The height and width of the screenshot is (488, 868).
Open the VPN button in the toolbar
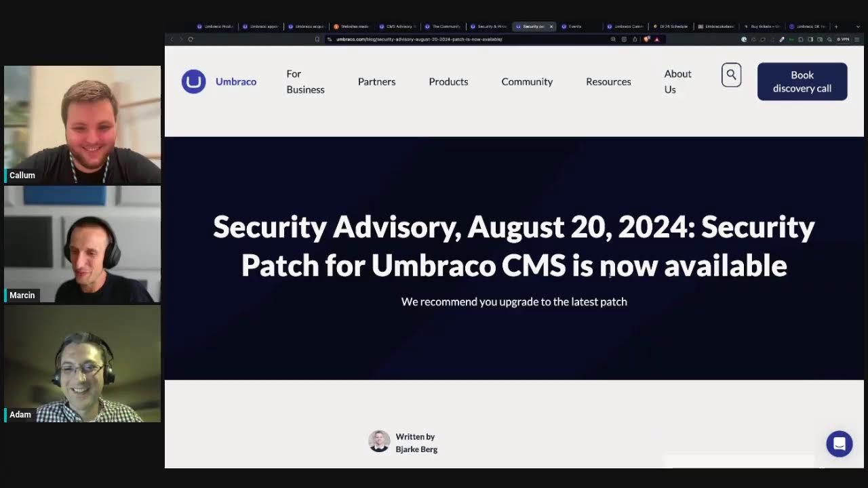click(x=844, y=39)
